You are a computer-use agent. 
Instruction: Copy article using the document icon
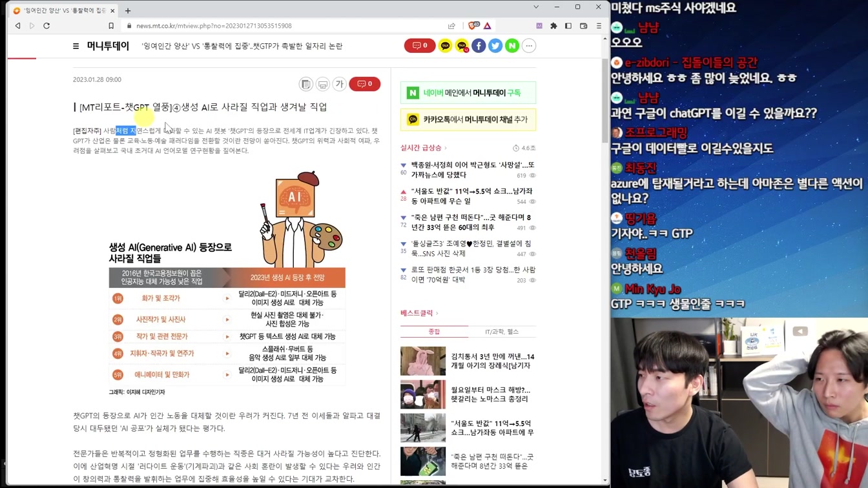[306, 84]
